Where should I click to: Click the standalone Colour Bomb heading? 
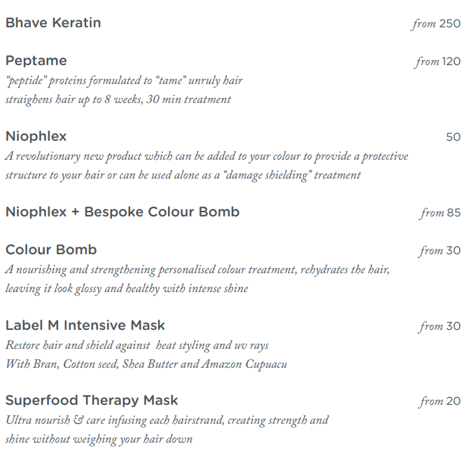point(51,250)
